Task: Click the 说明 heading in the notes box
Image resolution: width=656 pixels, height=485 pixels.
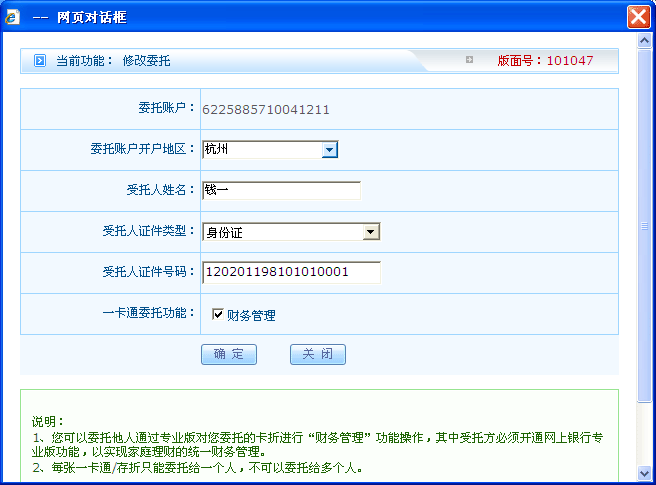Action: pos(48,421)
